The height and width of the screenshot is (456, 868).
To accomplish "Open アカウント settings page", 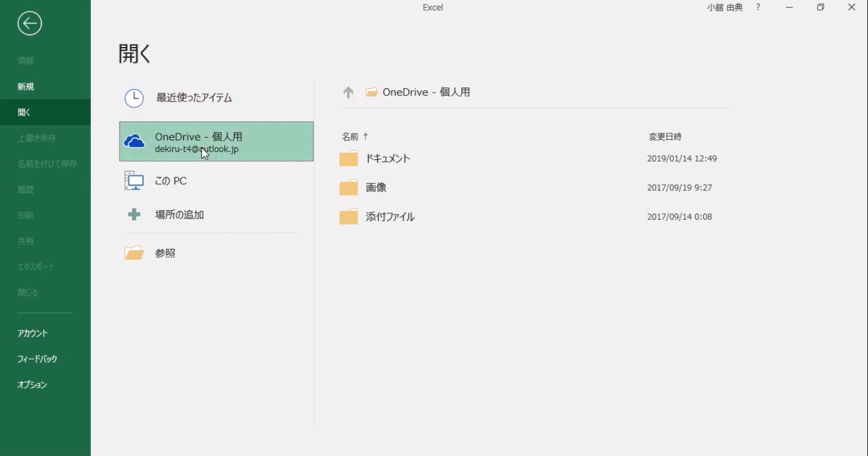I will point(45,333).
